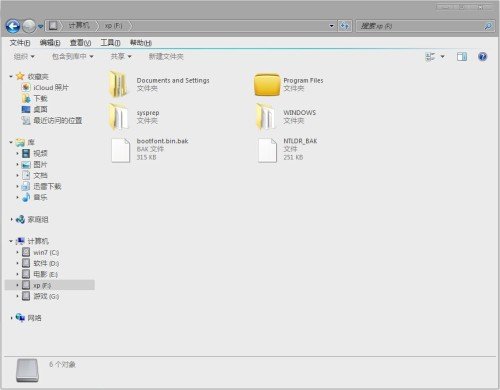Viewport: 500px width, 390px height.
Task: Click the refresh button beside address bar
Action: (345, 26)
